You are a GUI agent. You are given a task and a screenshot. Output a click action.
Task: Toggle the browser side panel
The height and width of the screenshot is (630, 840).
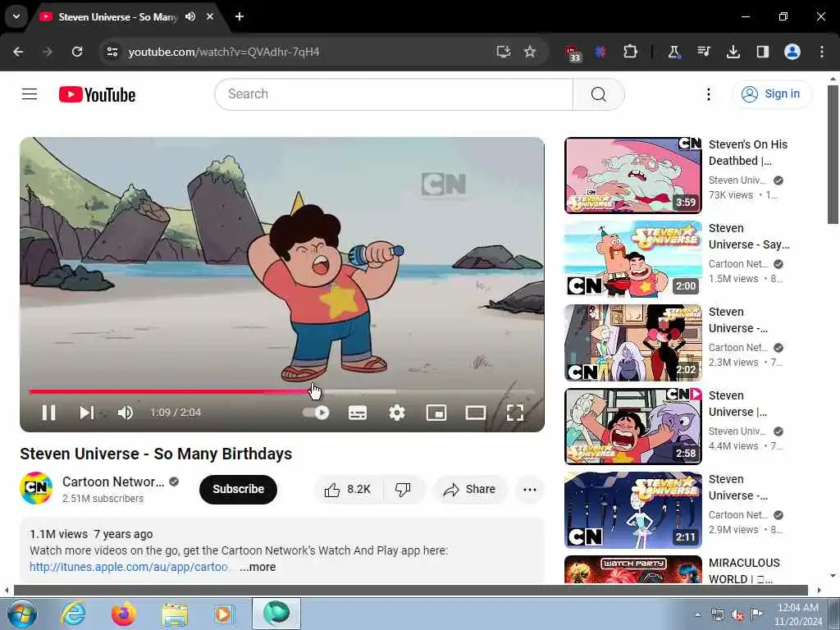[762, 52]
